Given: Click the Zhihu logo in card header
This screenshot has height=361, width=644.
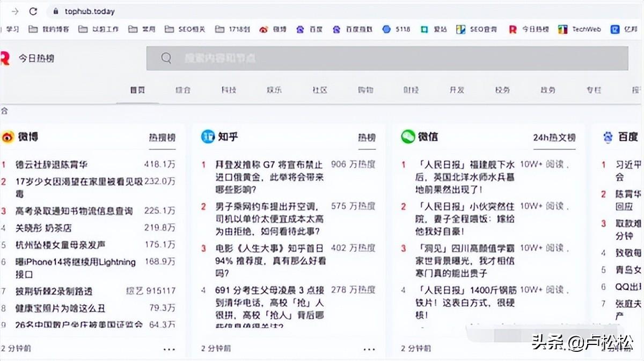Looking at the screenshot, I should [x=208, y=137].
